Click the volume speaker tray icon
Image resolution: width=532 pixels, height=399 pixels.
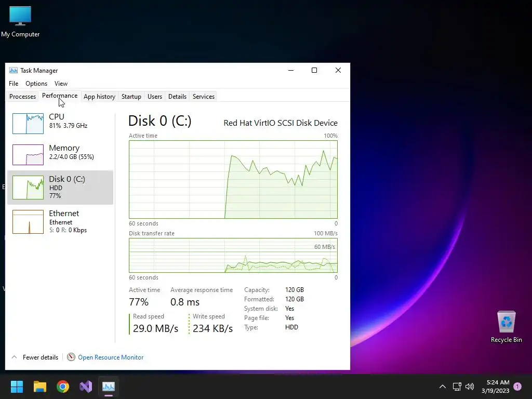[x=470, y=387]
